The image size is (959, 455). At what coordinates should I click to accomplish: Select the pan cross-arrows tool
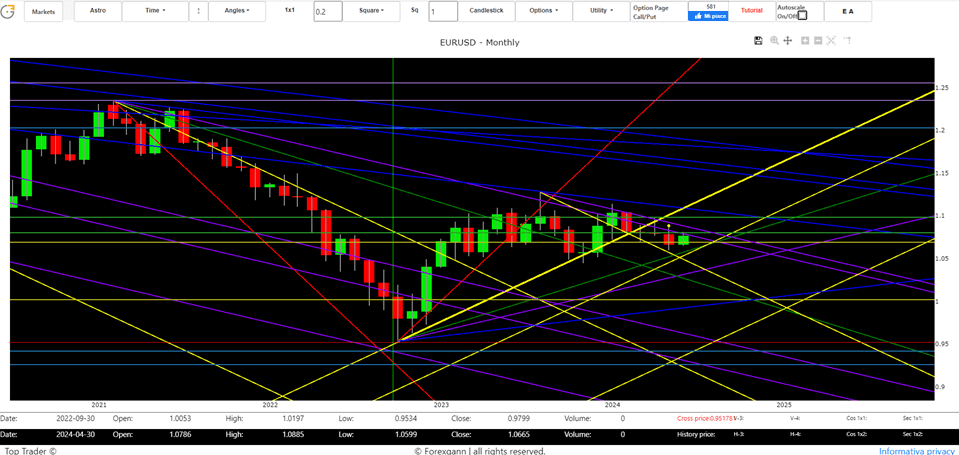(x=788, y=41)
